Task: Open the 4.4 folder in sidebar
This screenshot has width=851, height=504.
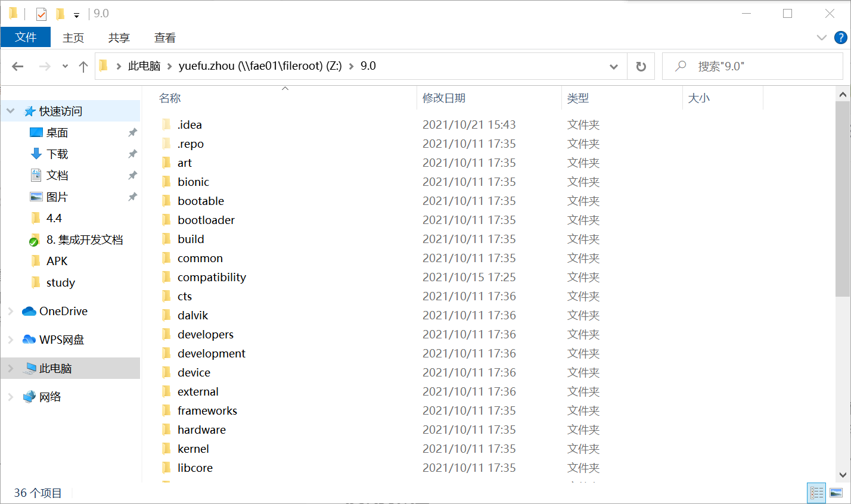Action: coord(54,219)
